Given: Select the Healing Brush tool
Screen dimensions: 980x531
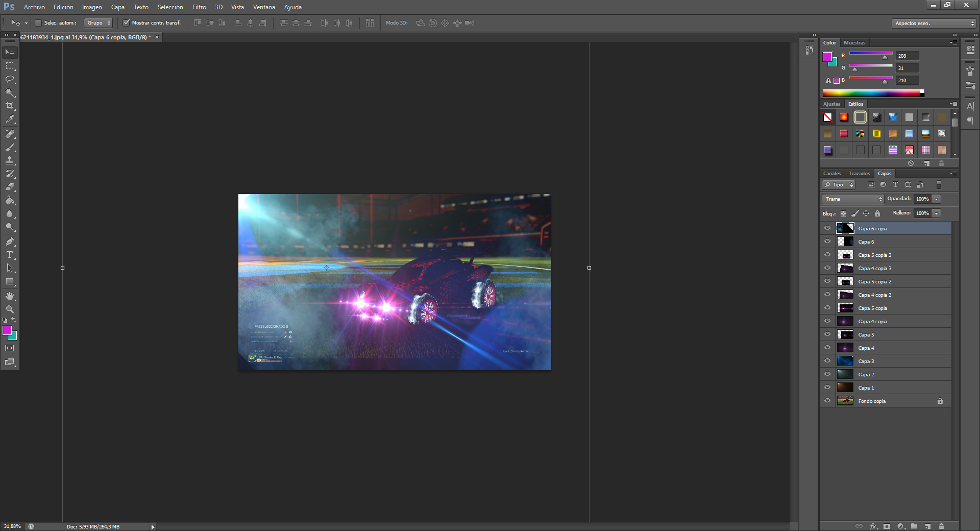Looking at the screenshot, I should click(10, 134).
